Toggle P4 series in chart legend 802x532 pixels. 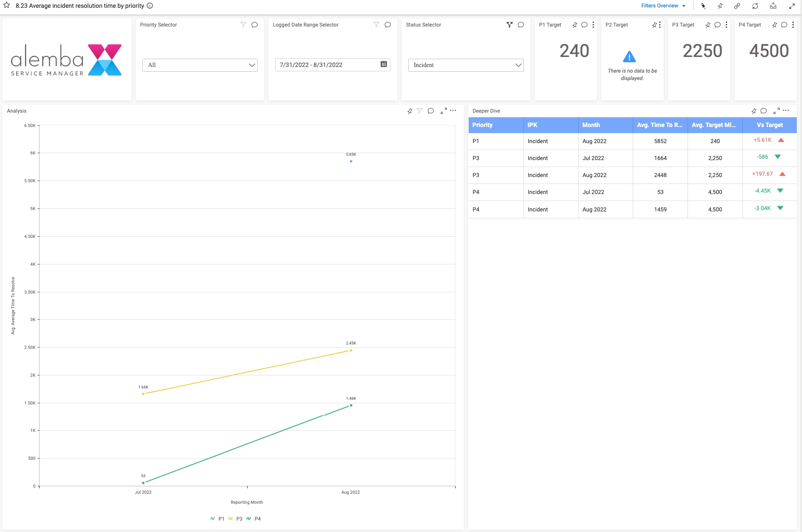[254, 519]
